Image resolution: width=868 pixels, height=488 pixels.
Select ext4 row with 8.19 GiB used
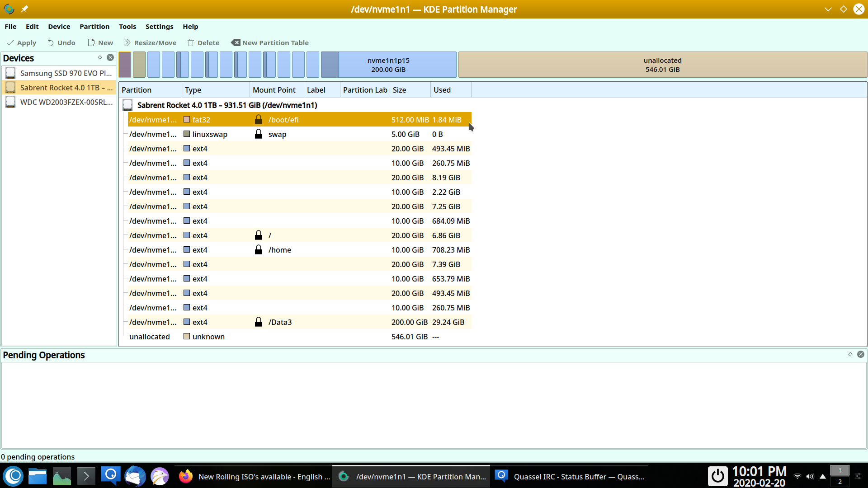pos(299,178)
